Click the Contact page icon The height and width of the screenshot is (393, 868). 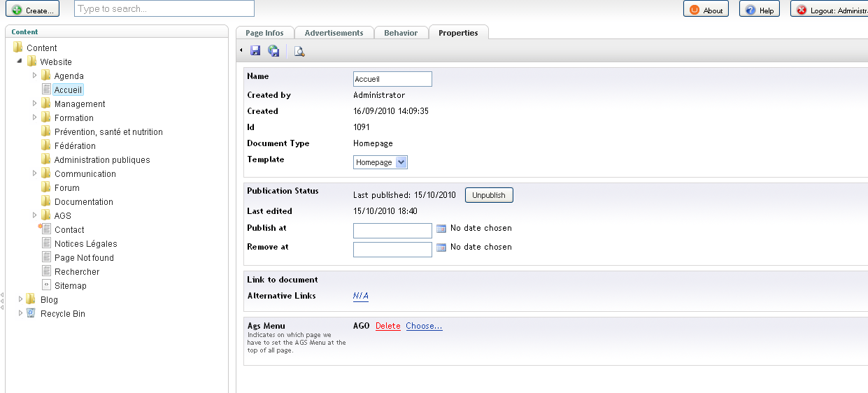point(46,229)
